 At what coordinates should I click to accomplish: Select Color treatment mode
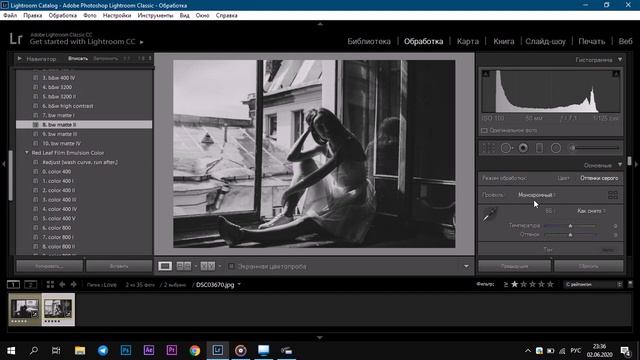[563, 178]
